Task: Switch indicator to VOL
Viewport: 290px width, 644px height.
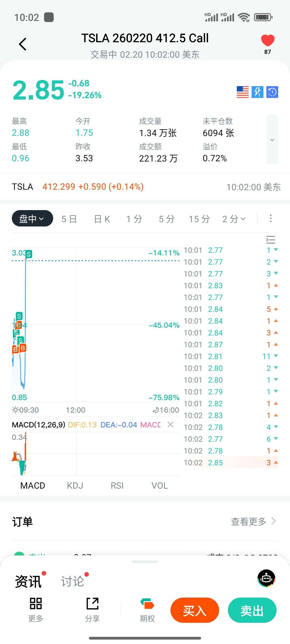Action: point(160,485)
